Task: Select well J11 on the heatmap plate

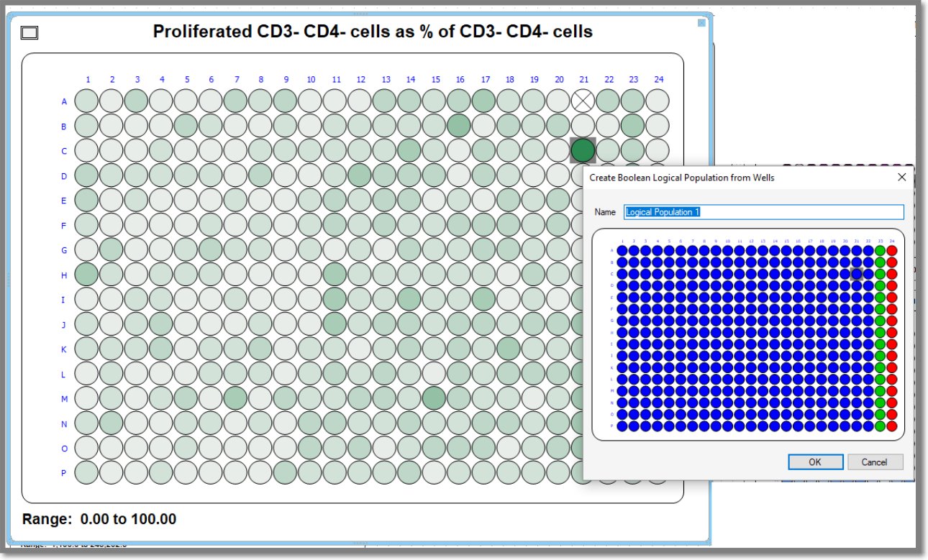Action: 335,325
